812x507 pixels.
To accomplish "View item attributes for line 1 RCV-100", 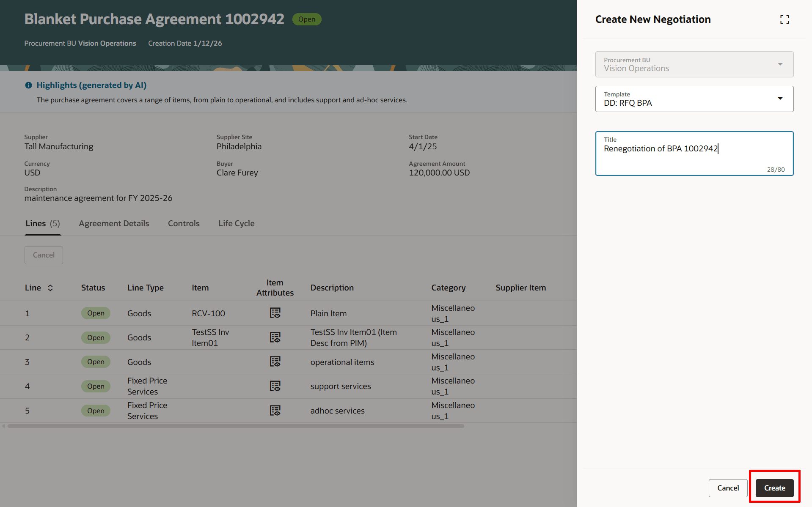I will [x=275, y=313].
